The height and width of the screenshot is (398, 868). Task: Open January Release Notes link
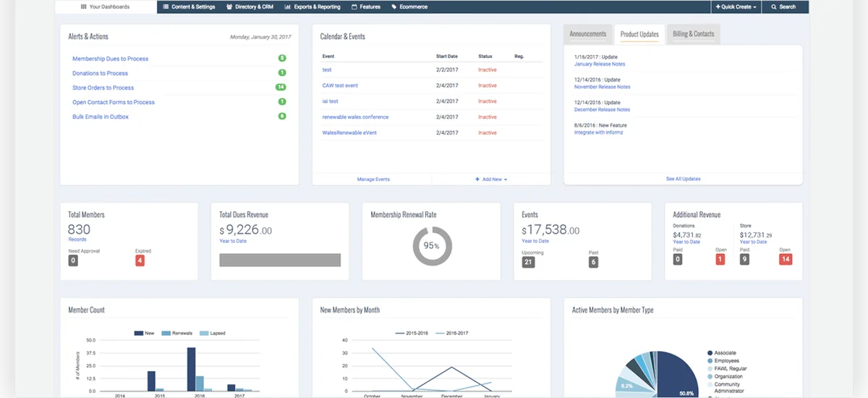pos(600,64)
